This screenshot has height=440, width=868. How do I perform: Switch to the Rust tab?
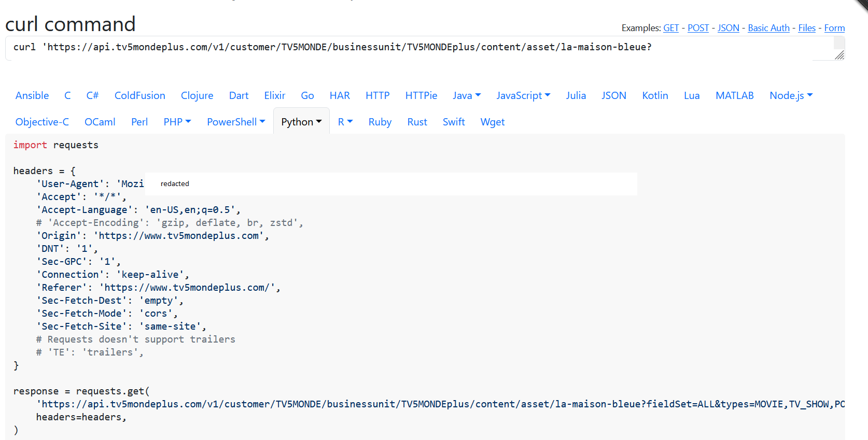click(417, 122)
